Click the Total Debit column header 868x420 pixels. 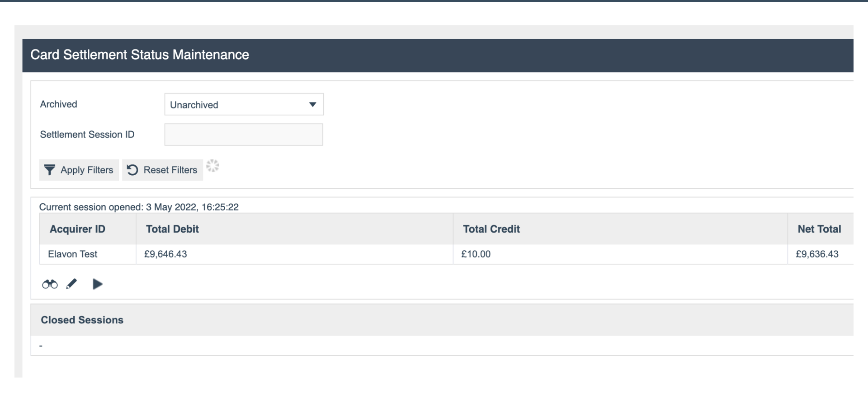tap(172, 229)
